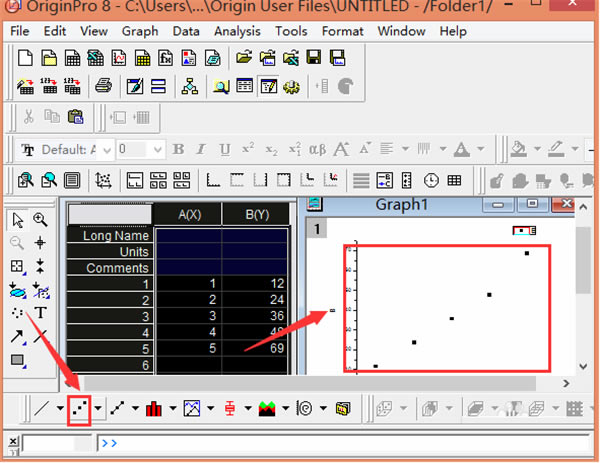Apply subscript formatting
600x463 pixels.
click(x=271, y=150)
